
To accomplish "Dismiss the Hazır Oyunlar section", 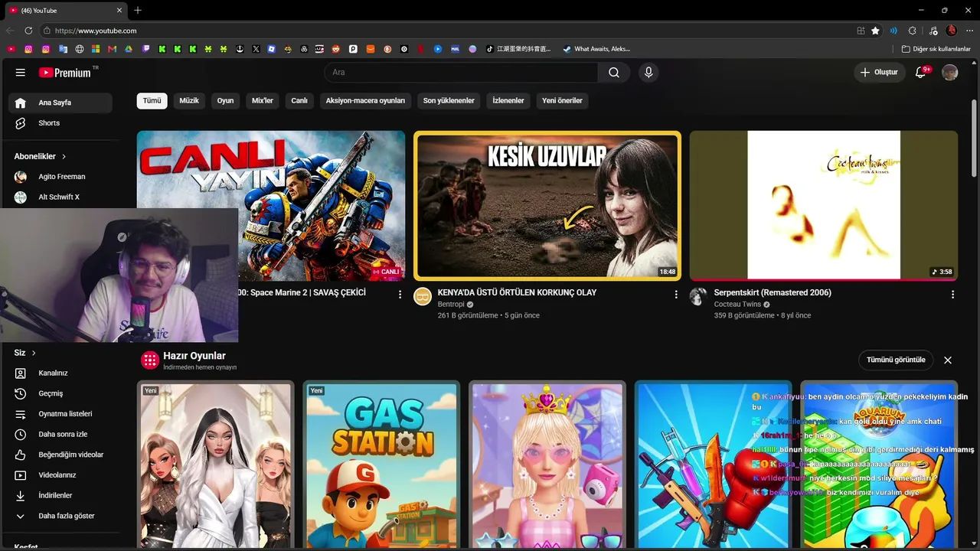I will [x=948, y=360].
